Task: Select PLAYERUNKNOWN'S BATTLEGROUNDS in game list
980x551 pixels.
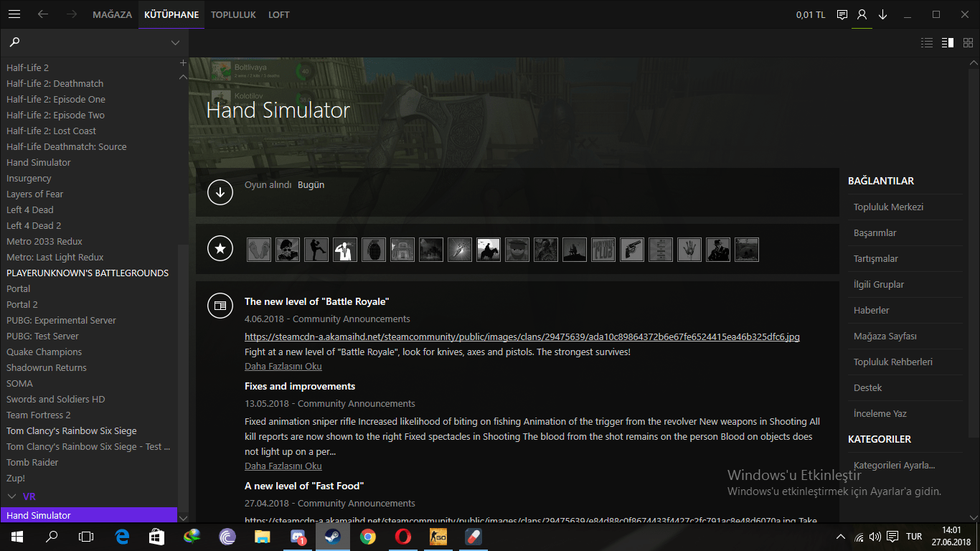Action: coord(89,273)
